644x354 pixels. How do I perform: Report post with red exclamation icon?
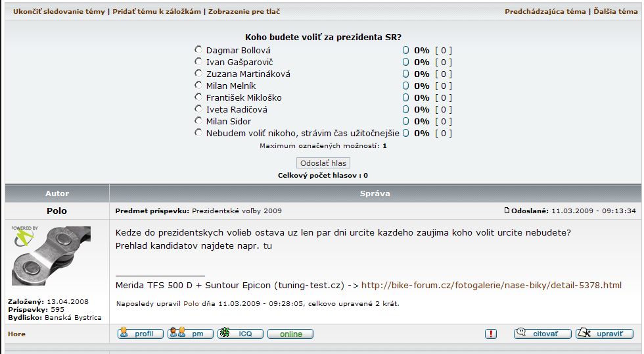[x=491, y=334]
